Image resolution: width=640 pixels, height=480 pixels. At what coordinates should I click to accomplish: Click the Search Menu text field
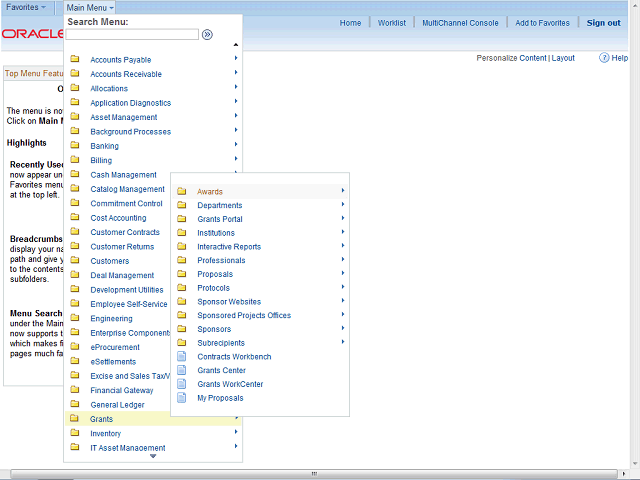click(132, 34)
